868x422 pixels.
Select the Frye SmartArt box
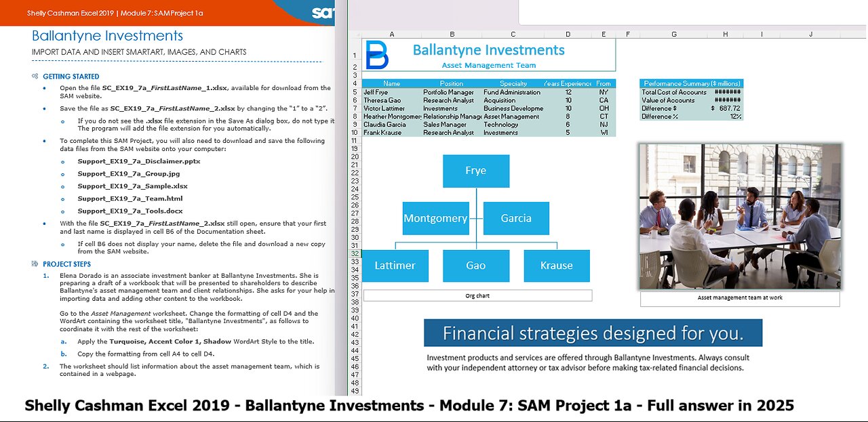[x=476, y=171]
